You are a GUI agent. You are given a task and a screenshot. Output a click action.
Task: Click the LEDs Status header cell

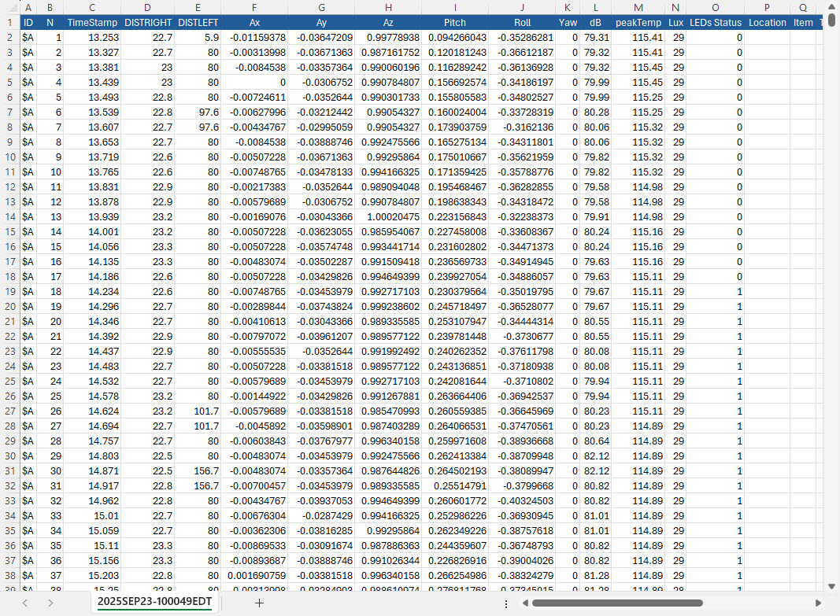716,22
